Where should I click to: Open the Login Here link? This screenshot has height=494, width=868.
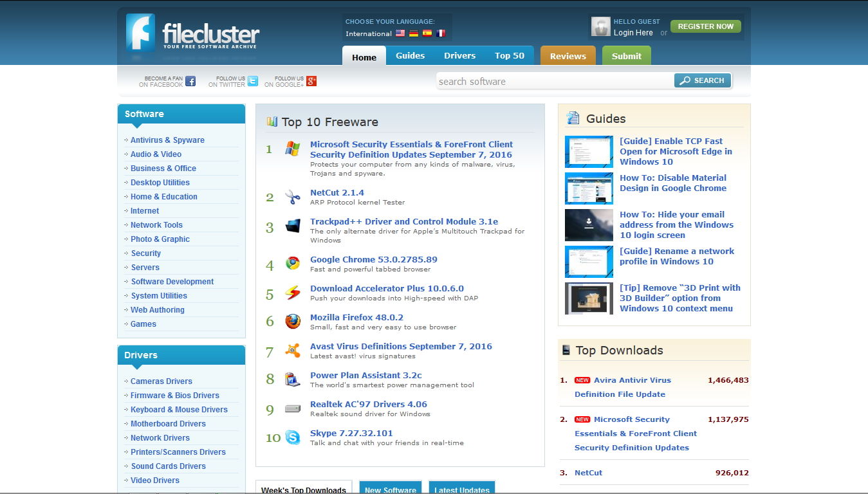[634, 33]
